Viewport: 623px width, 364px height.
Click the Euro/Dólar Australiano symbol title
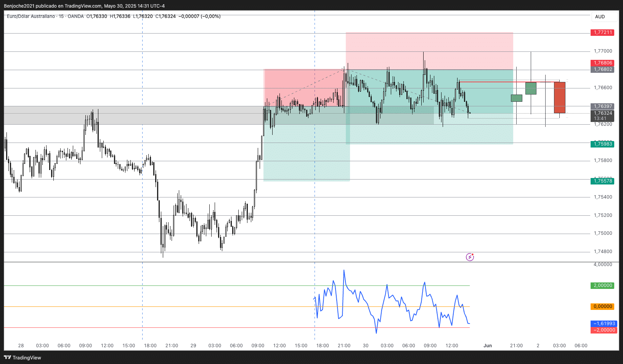(31, 16)
